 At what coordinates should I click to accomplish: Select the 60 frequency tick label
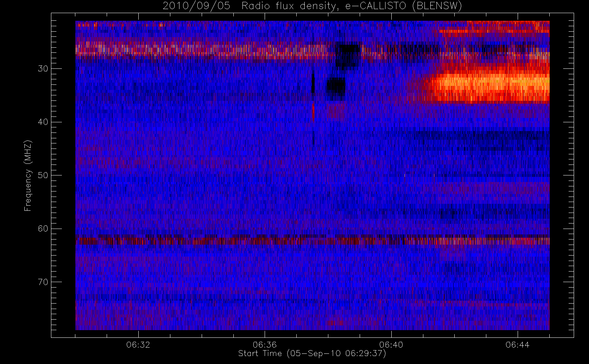tap(43, 229)
